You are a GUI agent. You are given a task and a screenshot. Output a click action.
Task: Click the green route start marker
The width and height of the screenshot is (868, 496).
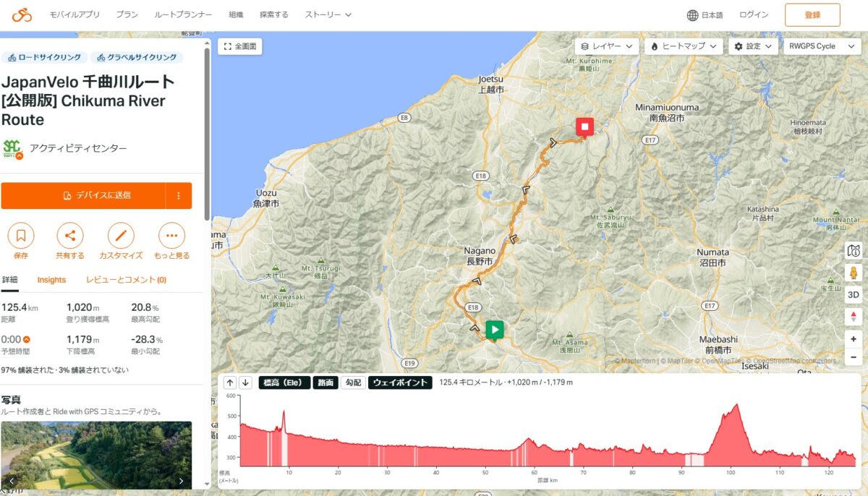[x=495, y=330]
